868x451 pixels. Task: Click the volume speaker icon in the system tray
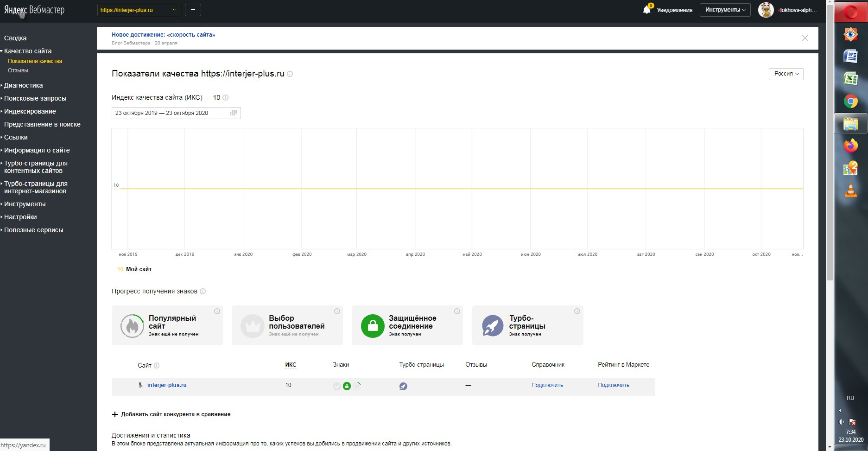[x=841, y=422]
